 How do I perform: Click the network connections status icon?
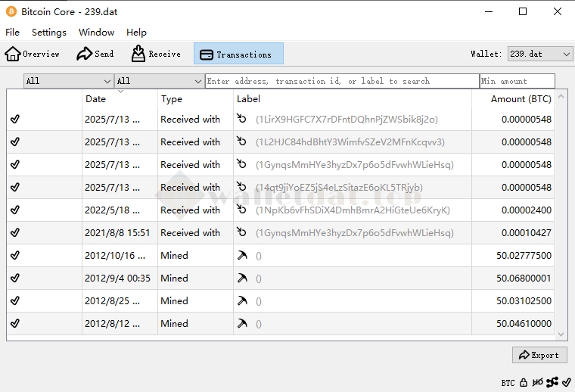(x=552, y=383)
